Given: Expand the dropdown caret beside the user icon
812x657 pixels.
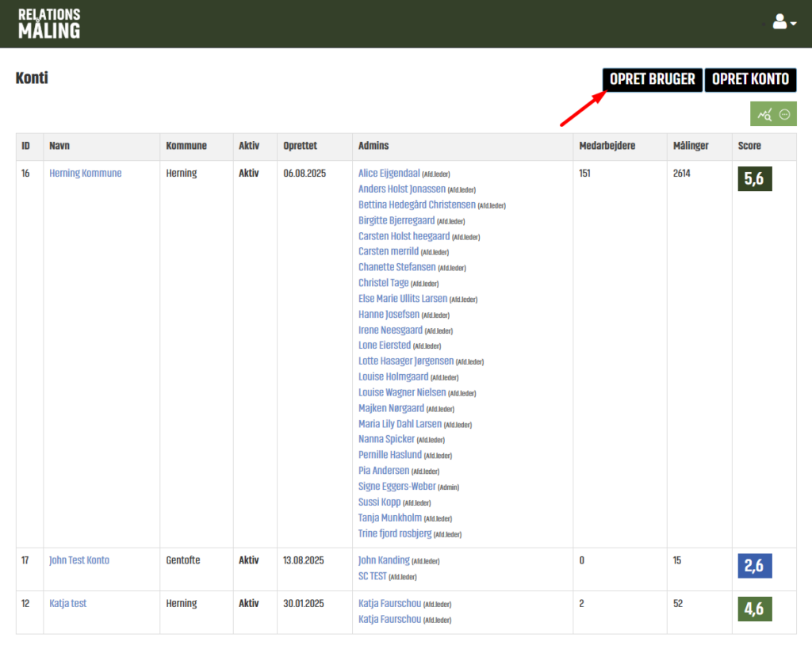Looking at the screenshot, I should tap(793, 24).
